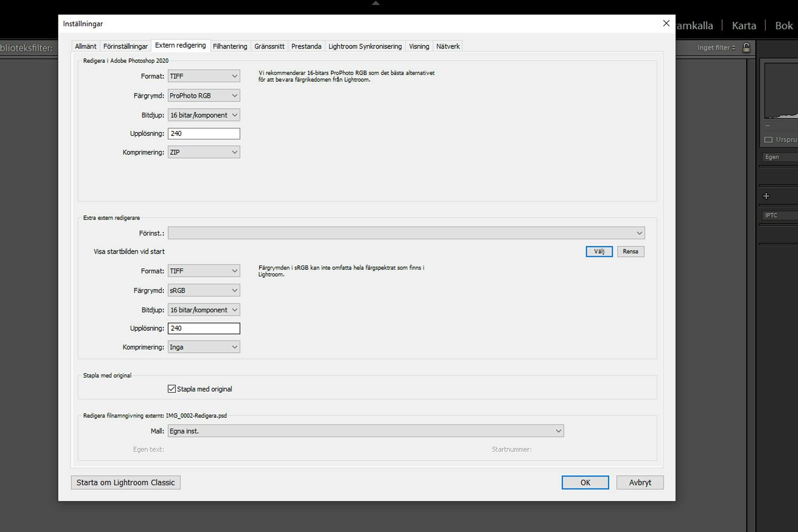Expand the Förinst. preset dropdown

tap(406, 233)
